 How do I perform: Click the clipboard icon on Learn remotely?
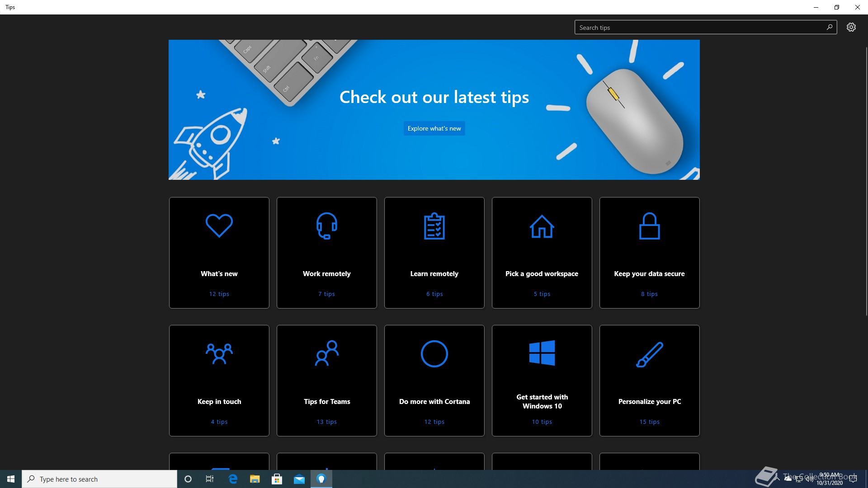coord(434,225)
